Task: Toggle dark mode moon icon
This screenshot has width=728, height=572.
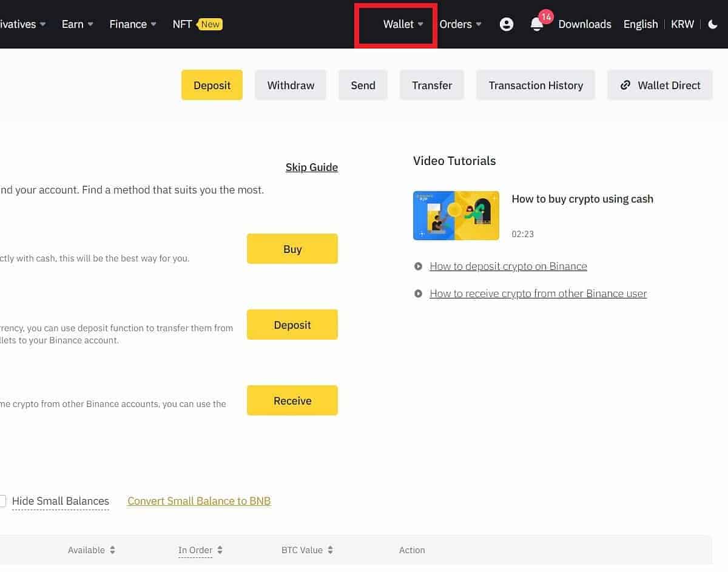Action: [x=713, y=24]
